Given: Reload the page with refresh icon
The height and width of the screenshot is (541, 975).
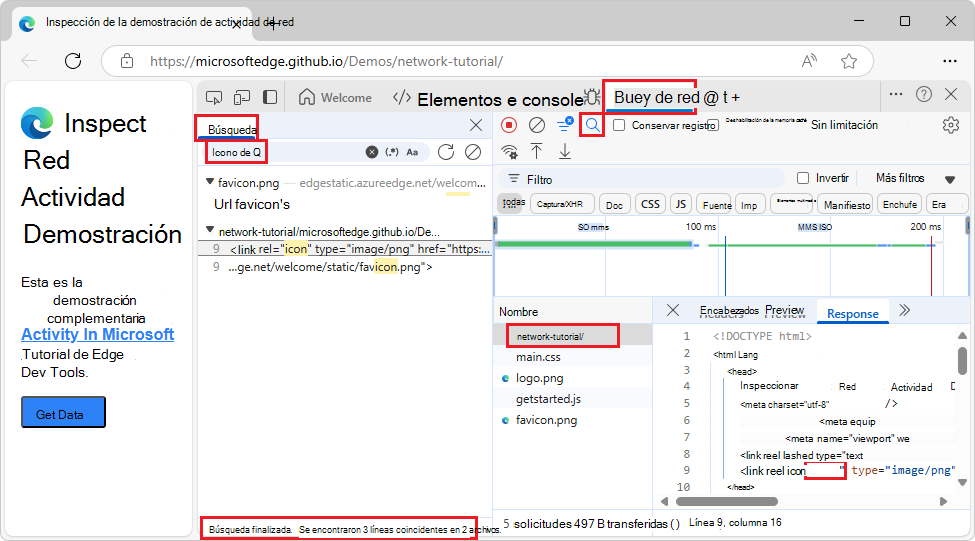Looking at the screenshot, I should pyautogui.click(x=73, y=61).
